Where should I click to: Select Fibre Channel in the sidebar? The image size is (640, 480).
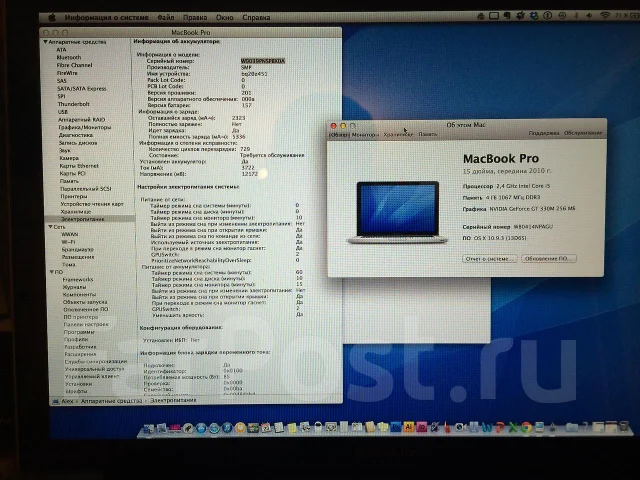74,65
